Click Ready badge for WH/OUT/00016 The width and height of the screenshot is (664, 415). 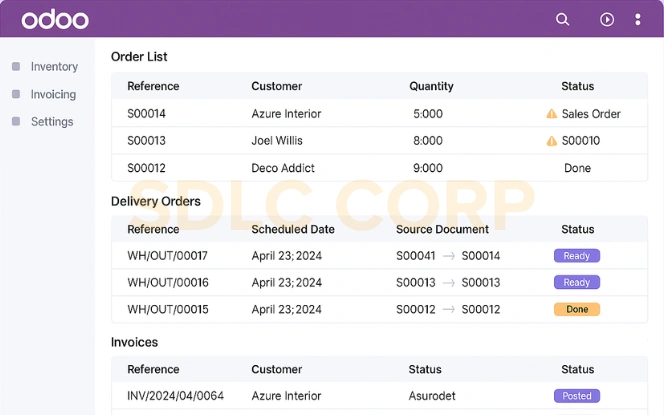(577, 282)
